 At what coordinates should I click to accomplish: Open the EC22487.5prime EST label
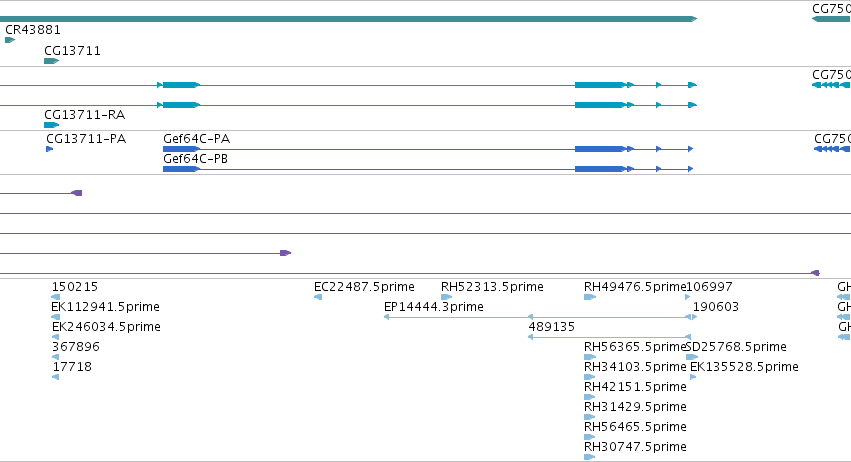pos(364,287)
